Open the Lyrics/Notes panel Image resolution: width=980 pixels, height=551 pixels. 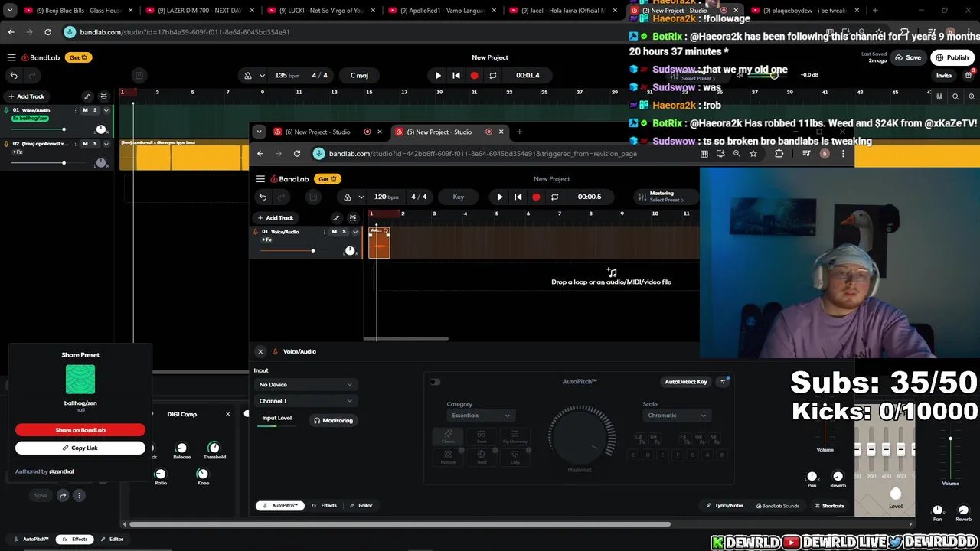pyautogui.click(x=724, y=506)
